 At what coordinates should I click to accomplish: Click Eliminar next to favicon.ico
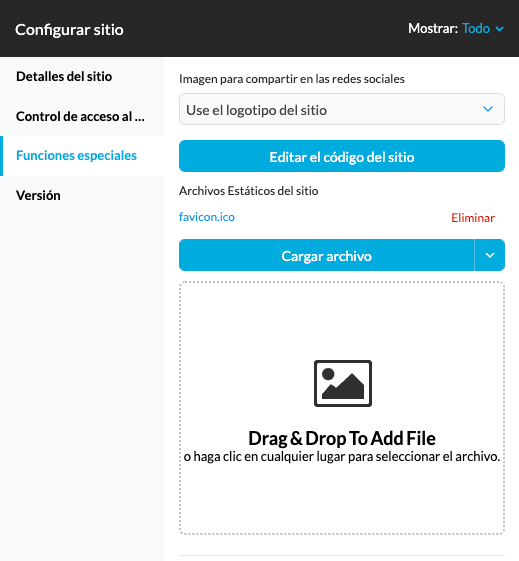[473, 218]
